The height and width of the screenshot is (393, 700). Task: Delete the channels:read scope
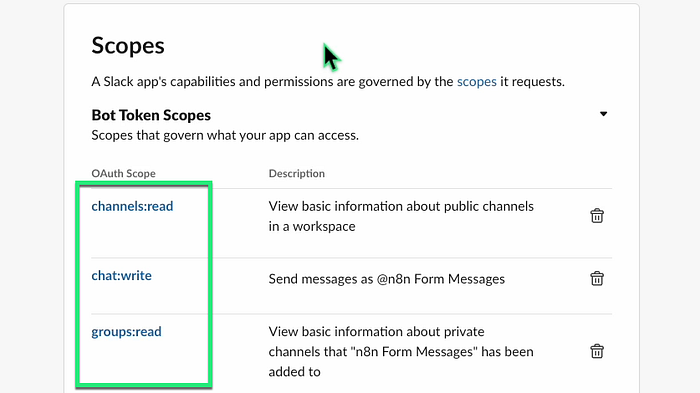pyautogui.click(x=597, y=216)
